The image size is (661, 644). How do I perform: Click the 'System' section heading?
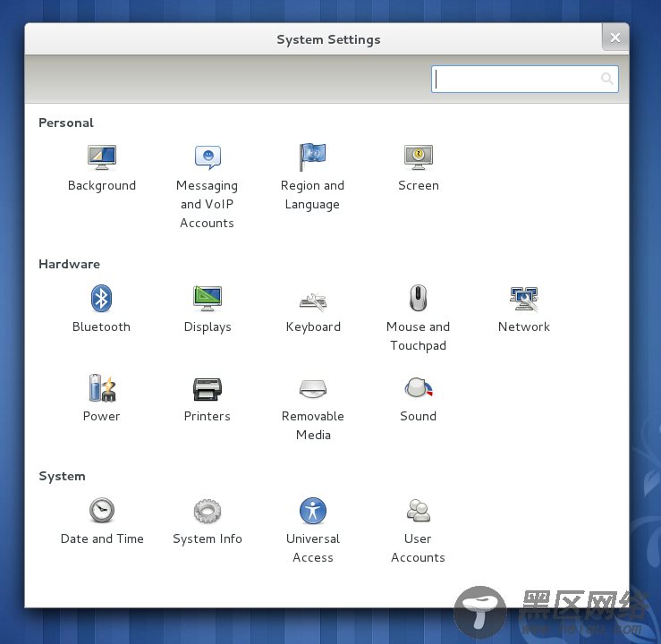62,476
